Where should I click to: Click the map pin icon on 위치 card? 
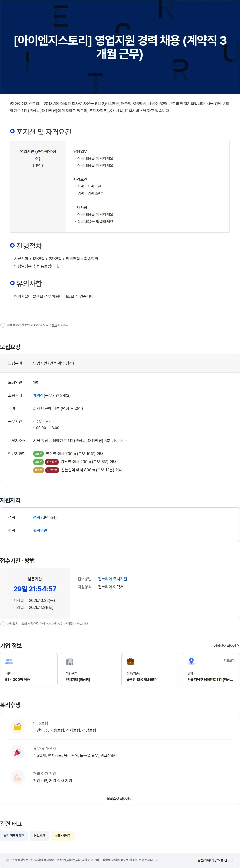[191, 661]
